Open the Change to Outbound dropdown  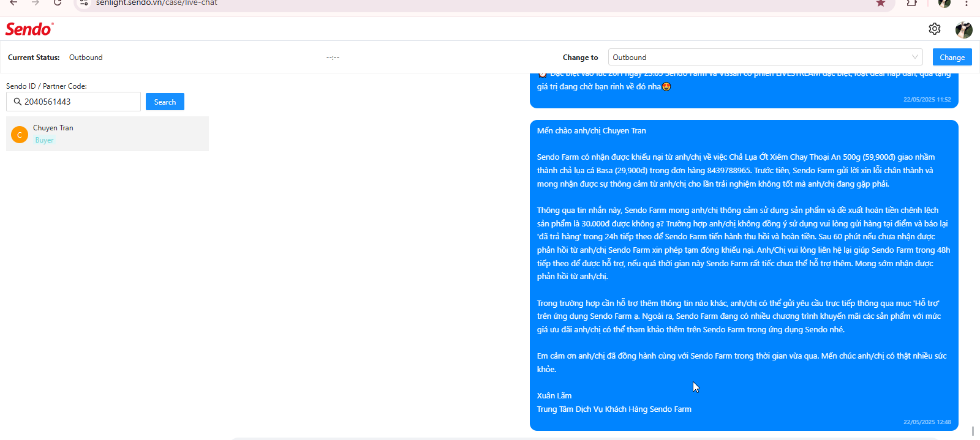coord(765,57)
